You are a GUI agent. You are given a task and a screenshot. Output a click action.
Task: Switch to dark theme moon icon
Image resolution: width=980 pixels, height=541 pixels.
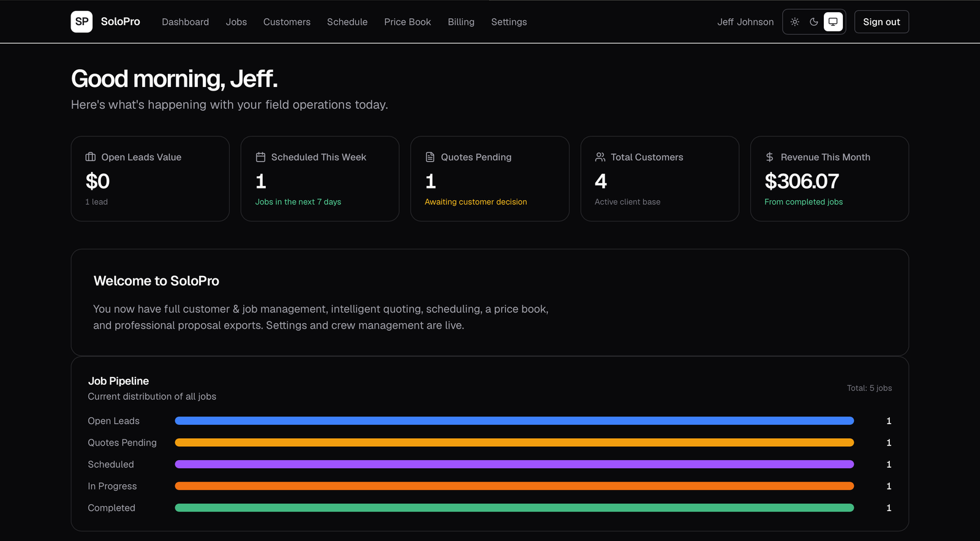pos(814,21)
